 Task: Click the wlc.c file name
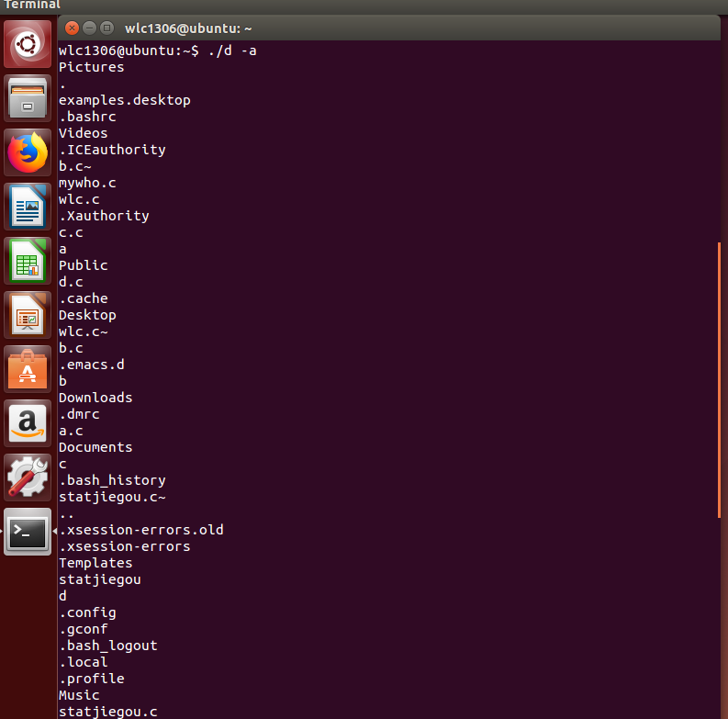click(79, 199)
